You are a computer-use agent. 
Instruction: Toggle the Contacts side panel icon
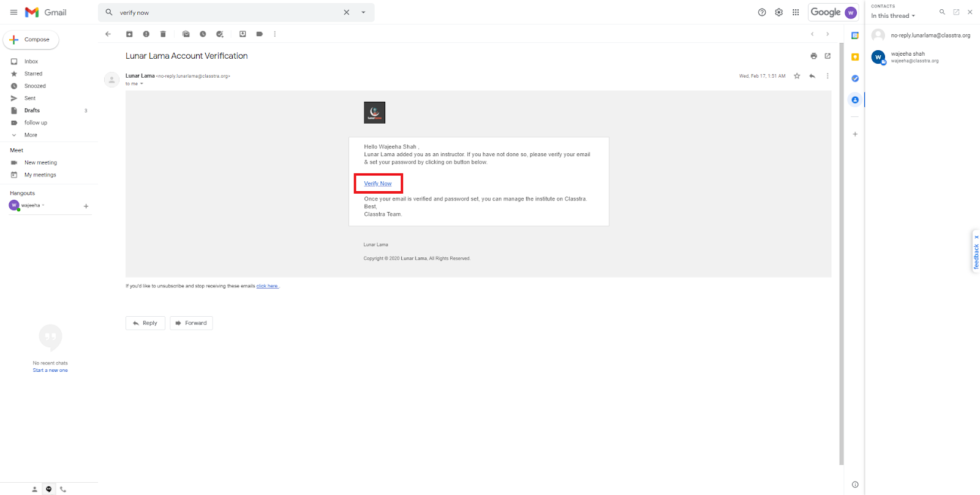click(855, 100)
